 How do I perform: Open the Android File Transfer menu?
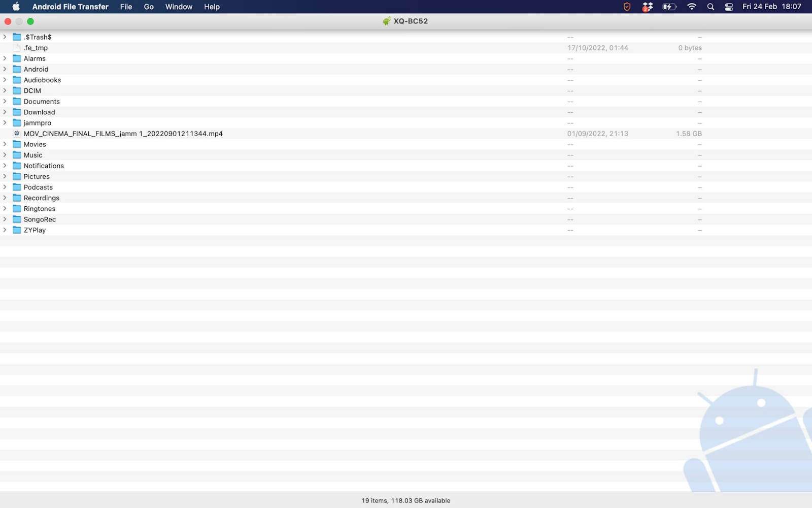click(70, 7)
